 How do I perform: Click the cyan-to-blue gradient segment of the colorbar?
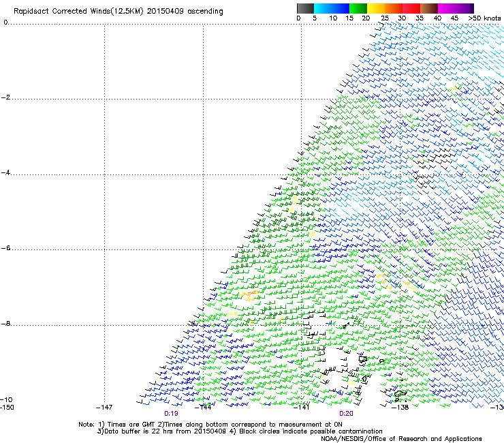(332, 8)
